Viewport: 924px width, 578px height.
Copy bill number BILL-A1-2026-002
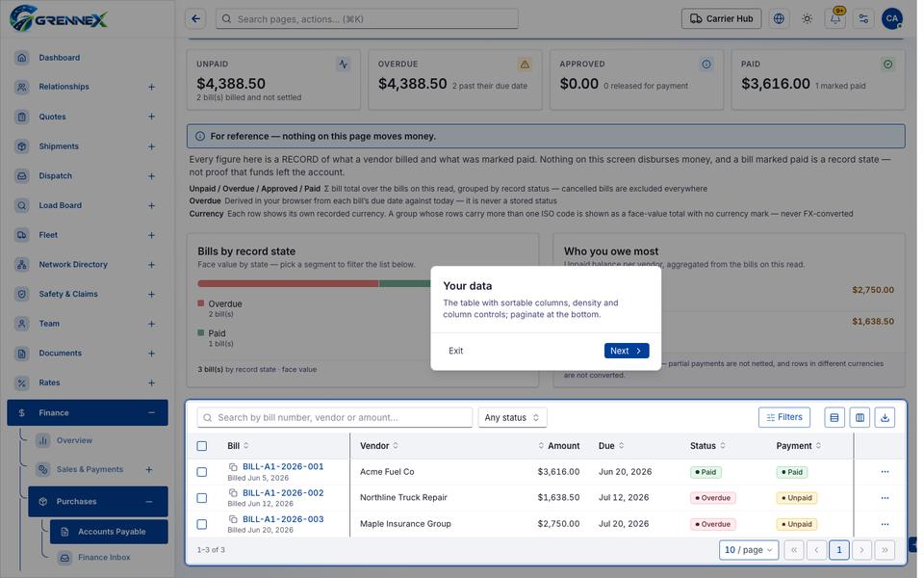pos(233,493)
